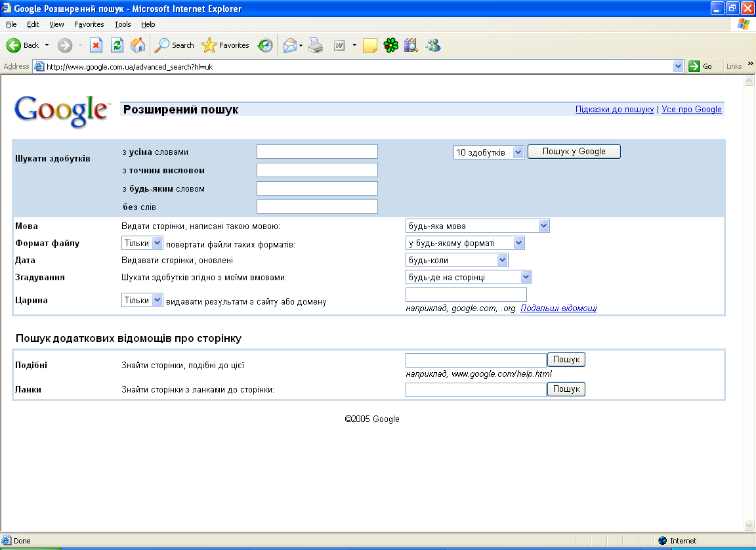The height and width of the screenshot is (550, 756).
Task: Click the page icon in the address bar
Action: 39,66
